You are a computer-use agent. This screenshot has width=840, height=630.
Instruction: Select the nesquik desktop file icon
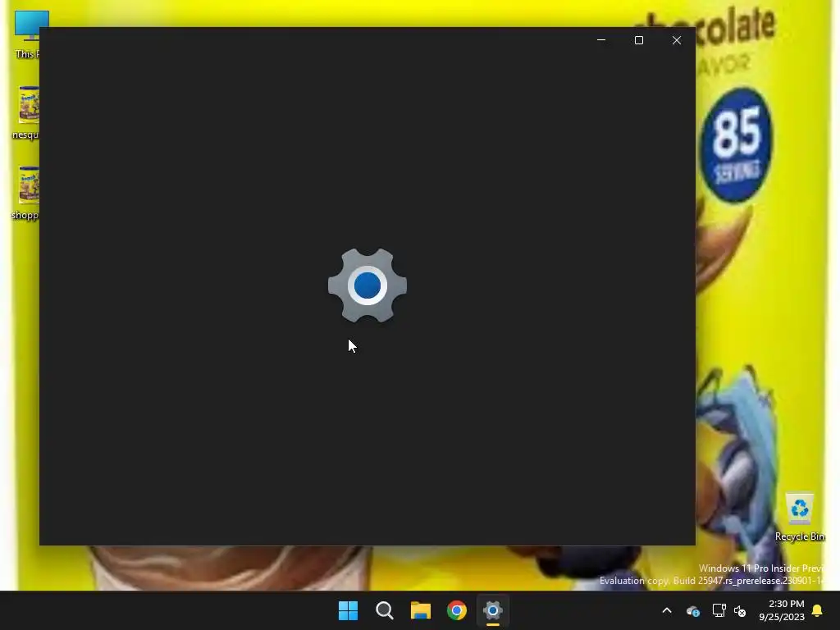25,112
